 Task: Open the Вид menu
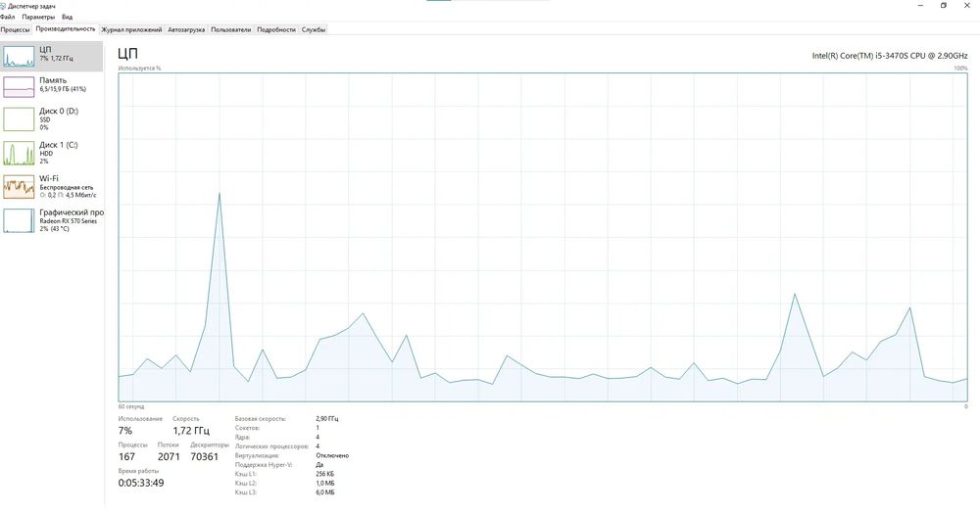coord(67,17)
